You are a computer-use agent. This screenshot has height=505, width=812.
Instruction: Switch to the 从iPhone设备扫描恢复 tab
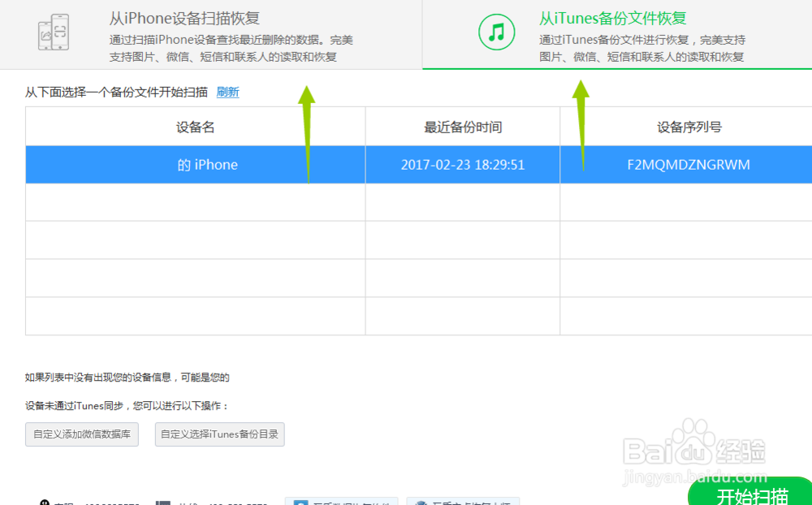(211, 34)
